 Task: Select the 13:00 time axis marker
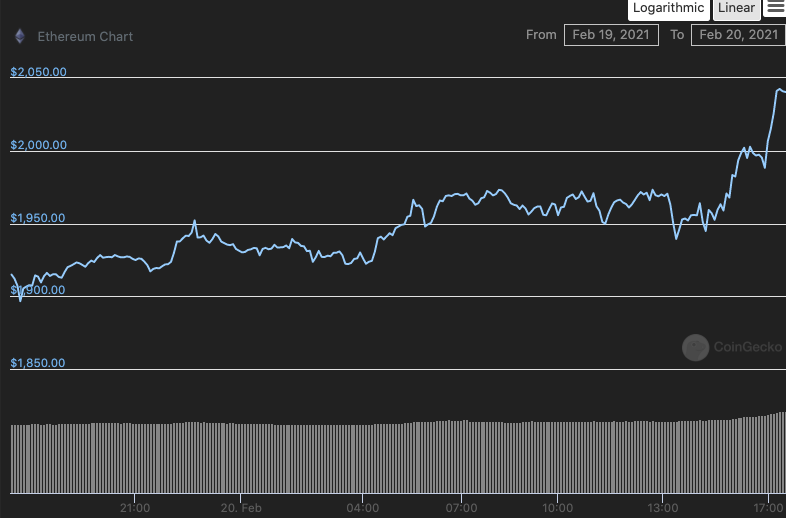663,508
